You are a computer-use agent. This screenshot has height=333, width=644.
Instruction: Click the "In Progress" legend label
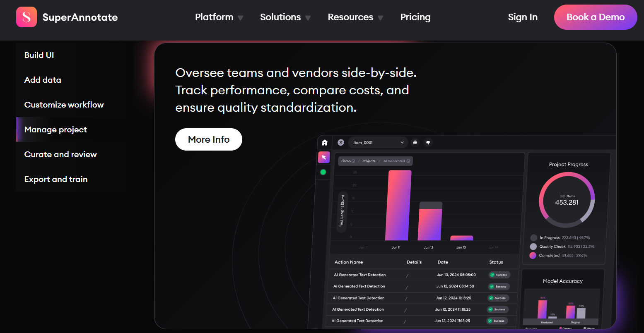pyautogui.click(x=550, y=238)
